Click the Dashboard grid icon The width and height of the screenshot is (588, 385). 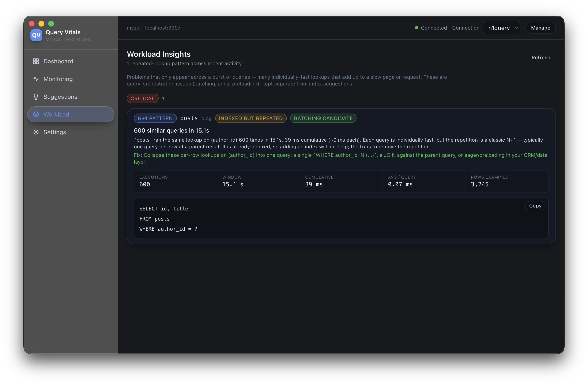tap(36, 61)
